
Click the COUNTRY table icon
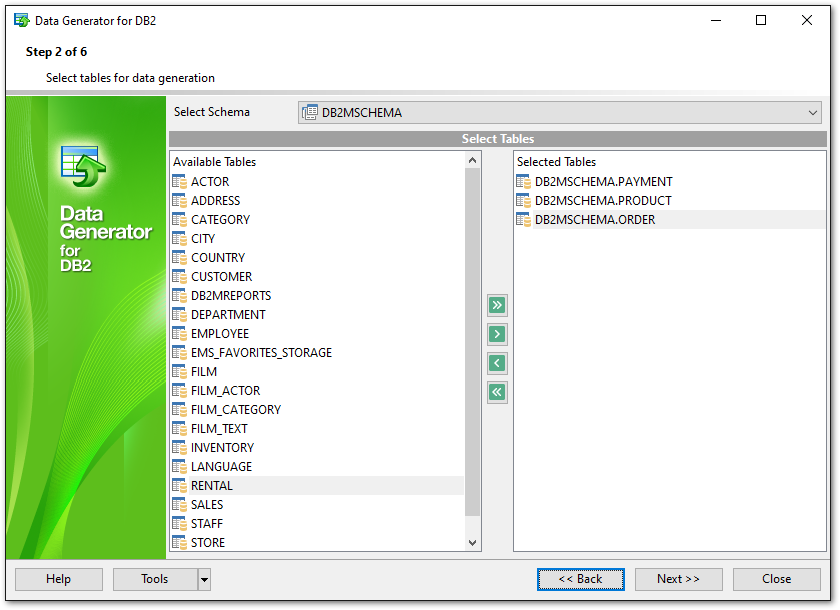pyautogui.click(x=179, y=258)
